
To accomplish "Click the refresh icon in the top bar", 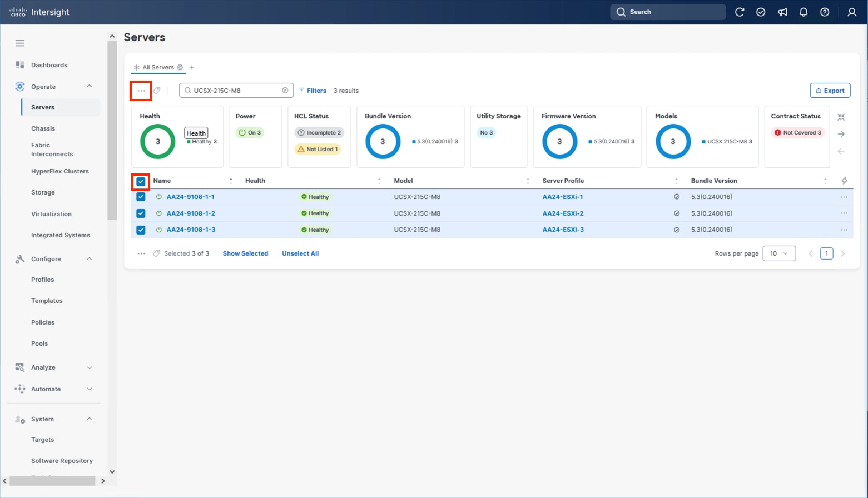I will tap(739, 12).
